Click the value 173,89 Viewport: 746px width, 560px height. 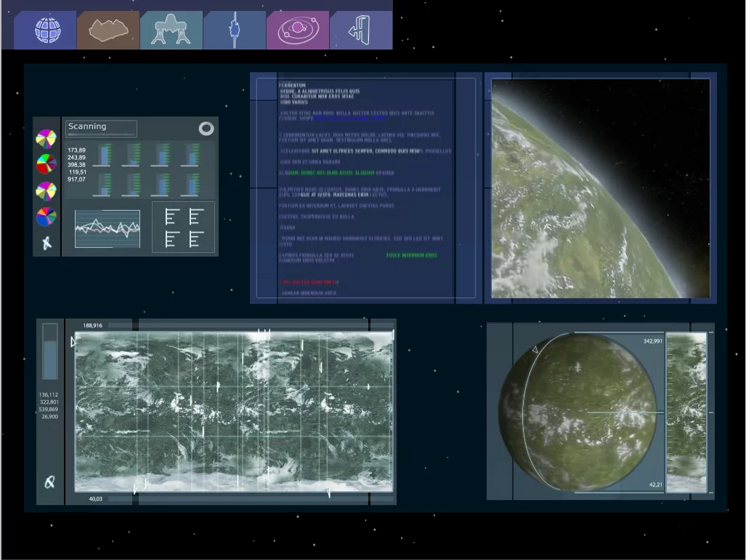[x=76, y=150]
